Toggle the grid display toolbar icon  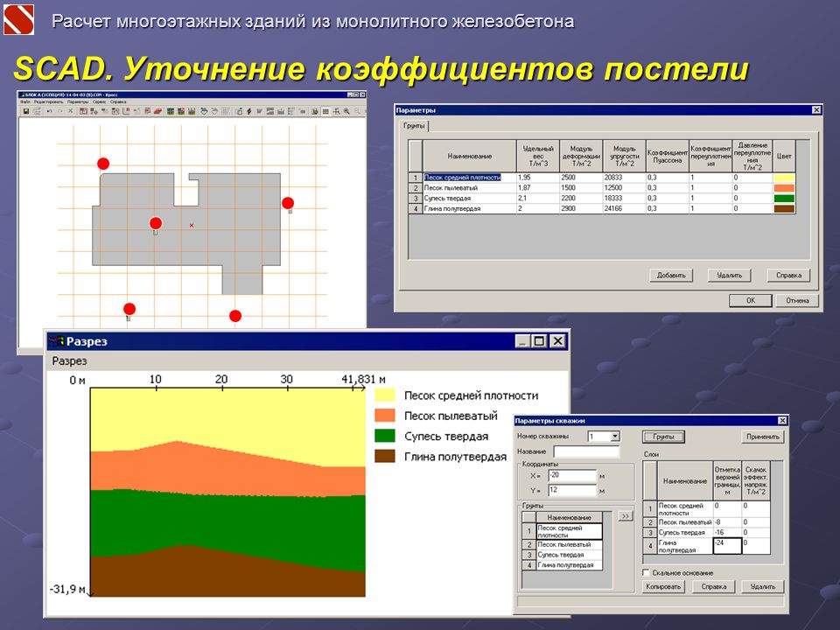point(325,111)
